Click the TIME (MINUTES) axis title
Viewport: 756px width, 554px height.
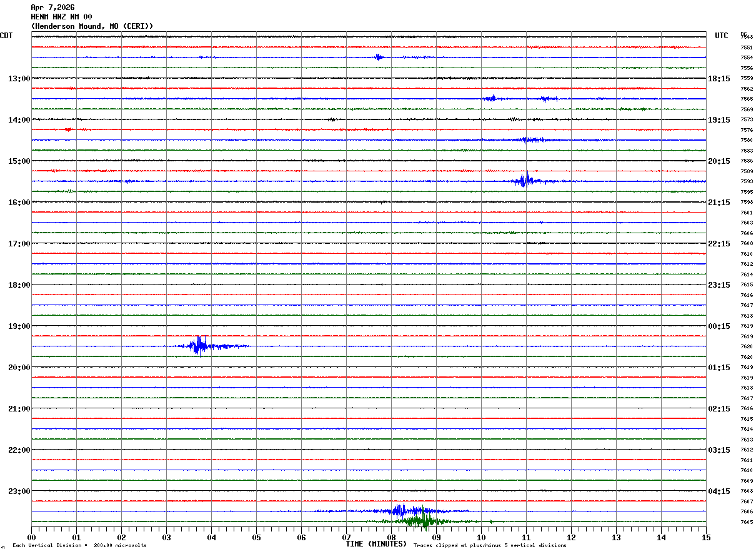pyautogui.click(x=376, y=544)
